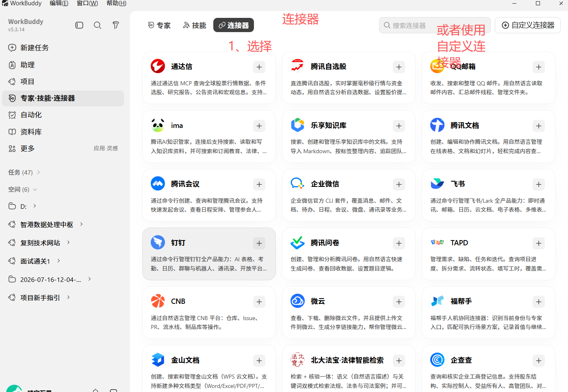Open the 福帮手 connector card title
This screenshot has height=392, width=568.
click(x=461, y=301)
